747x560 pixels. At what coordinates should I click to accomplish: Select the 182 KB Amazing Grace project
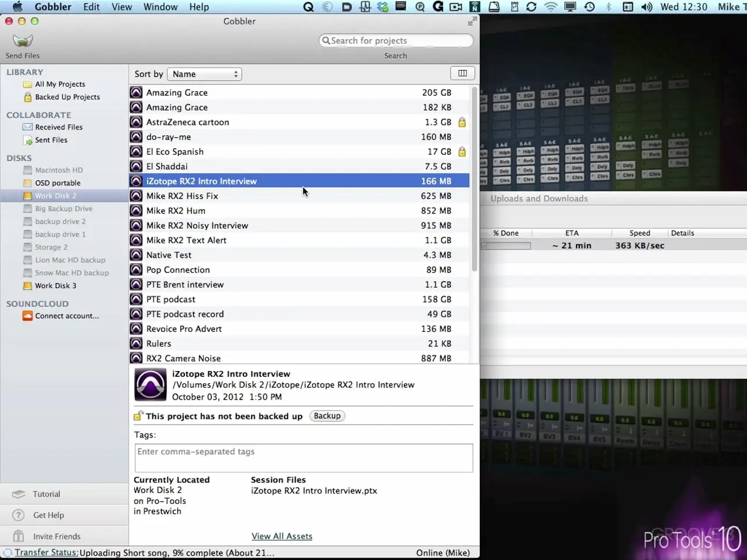tap(299, 107)
